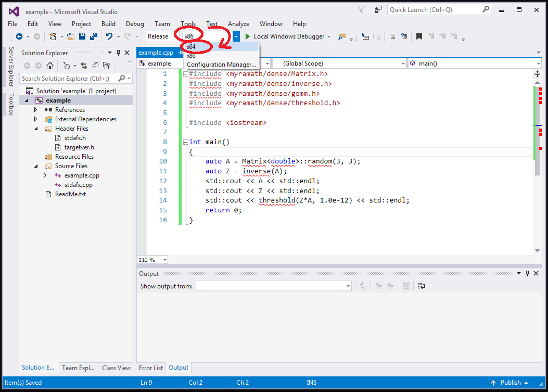
Task: Click Show All Files icon in Solution Explorer
Action: coord(107,66)
